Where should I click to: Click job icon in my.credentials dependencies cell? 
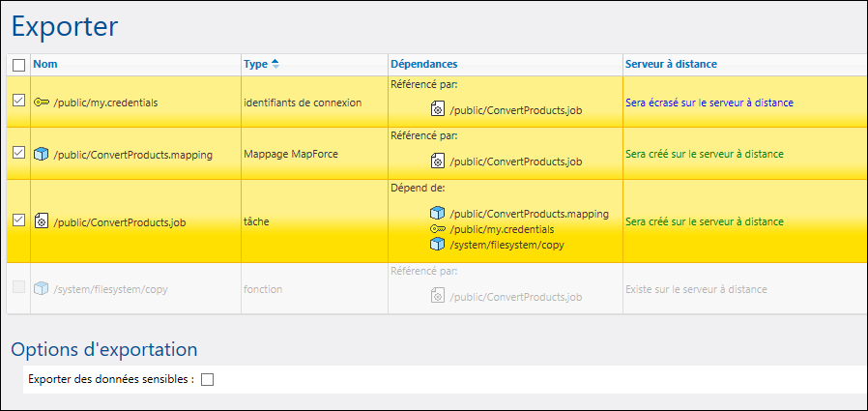click(x=437, y=110)
